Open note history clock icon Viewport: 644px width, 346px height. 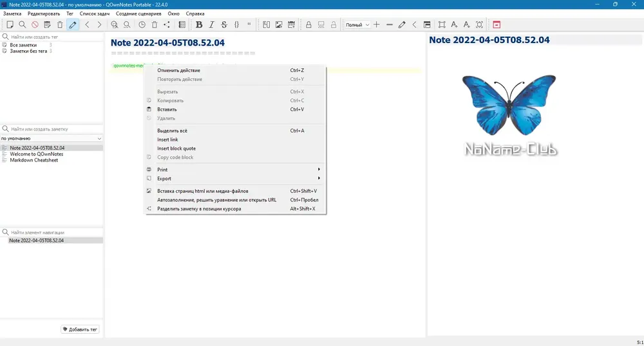pos(142,24)
